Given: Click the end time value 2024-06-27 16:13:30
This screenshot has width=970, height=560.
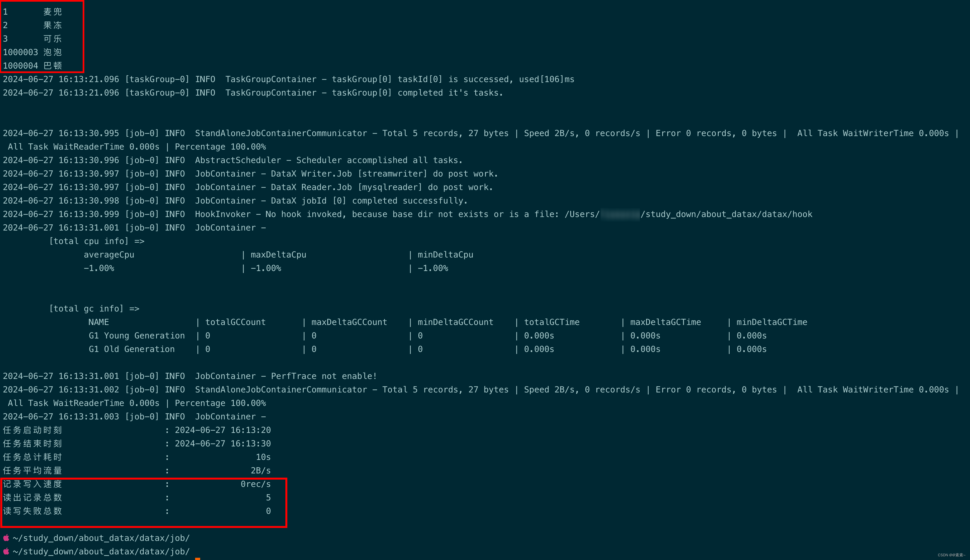Looking at the screenshot, I should tap(223, 443).
